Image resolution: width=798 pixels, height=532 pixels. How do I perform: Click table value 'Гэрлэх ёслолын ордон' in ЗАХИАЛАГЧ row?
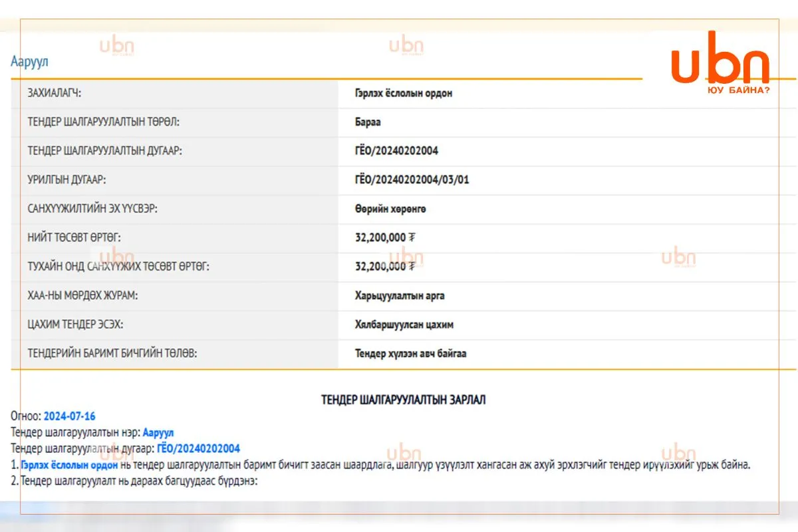tap(404, 94)
